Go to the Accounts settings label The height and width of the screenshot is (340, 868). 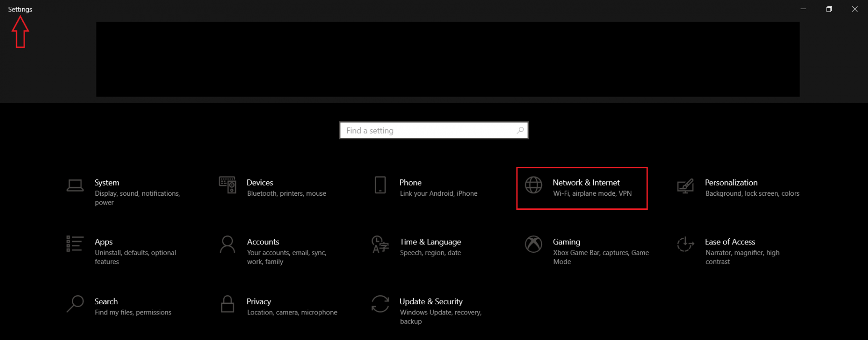(x=263, y=242)
